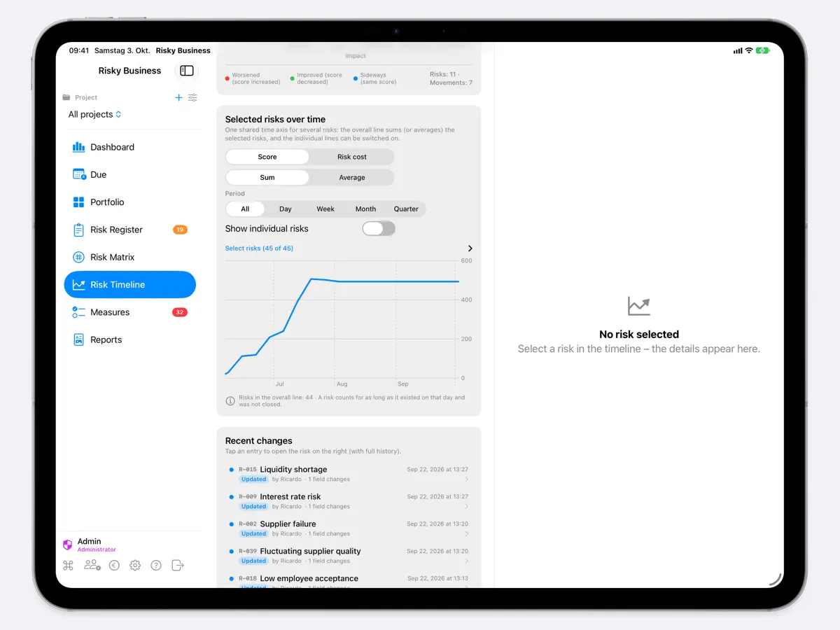The height and width of the screenshot is (630, 840).
Task: Click the Aug marker on chart axis
Action: pos(342,384)
